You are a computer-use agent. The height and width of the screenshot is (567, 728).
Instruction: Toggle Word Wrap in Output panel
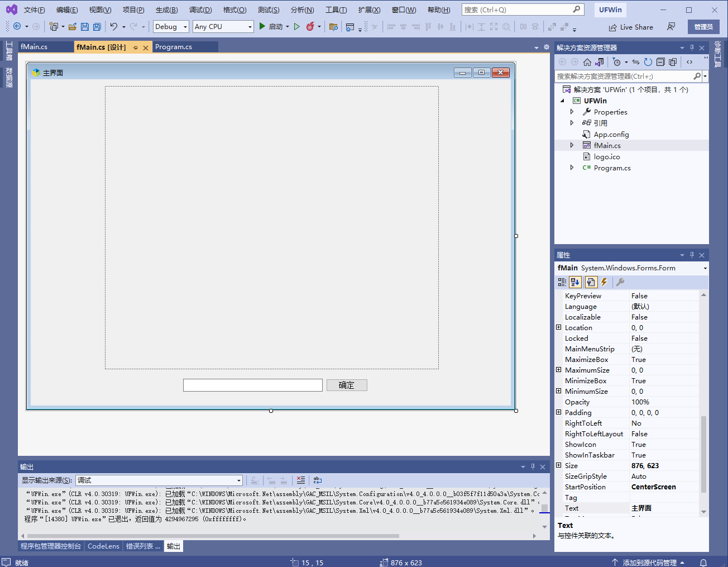[x=318, y=480]
